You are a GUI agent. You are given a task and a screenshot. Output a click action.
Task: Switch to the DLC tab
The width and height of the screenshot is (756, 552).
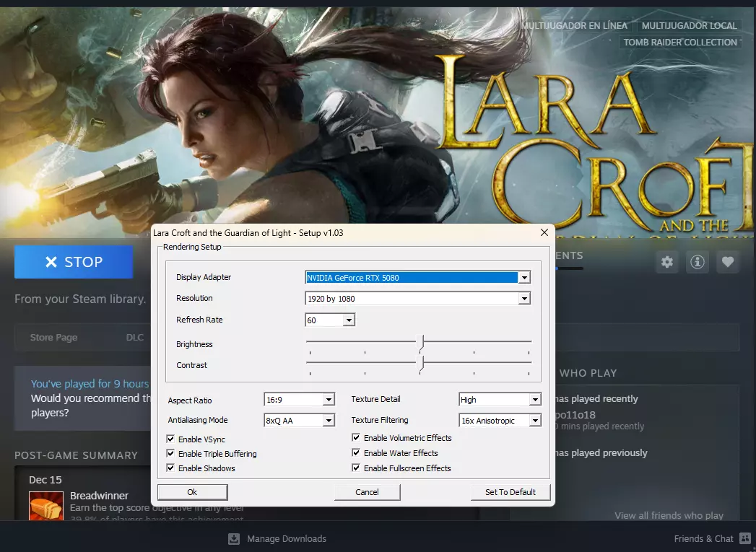click(135, 338)
